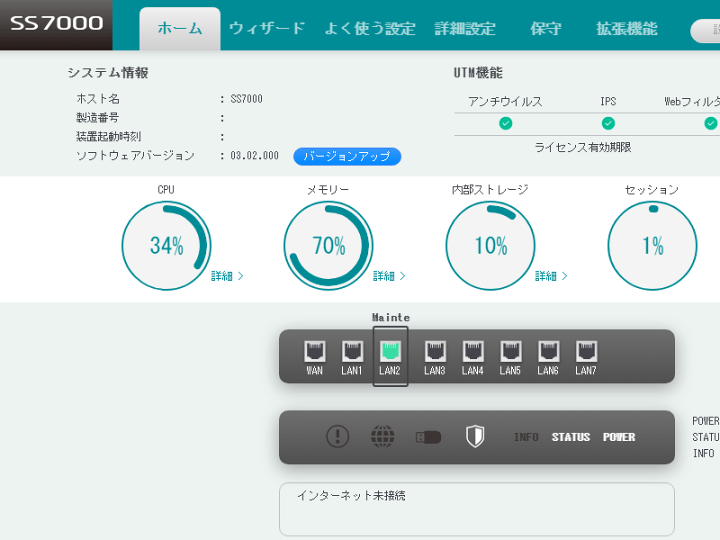Image resolution: width=720 pixels, height=540 pixels.
Task: Click the 製造番号 label
Action: [97, 118]
